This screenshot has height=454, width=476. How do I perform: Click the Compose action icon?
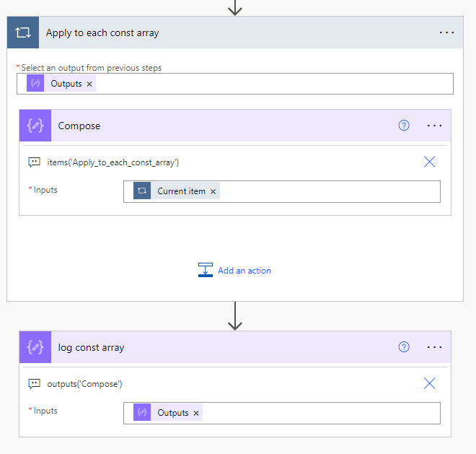pos(35,126)
